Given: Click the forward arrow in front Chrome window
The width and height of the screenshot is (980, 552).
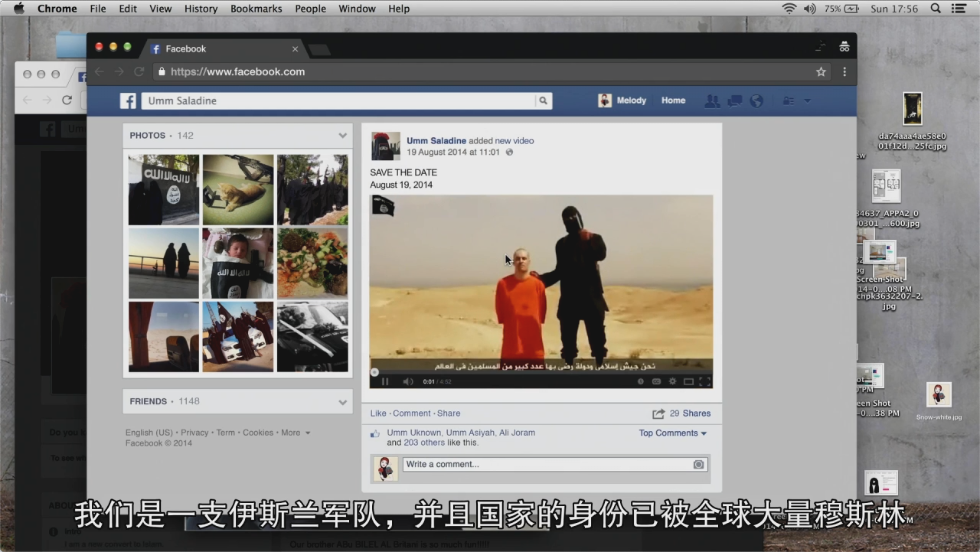Looking at the screenshot, I should pyautogui.click(x=119, y=72).
